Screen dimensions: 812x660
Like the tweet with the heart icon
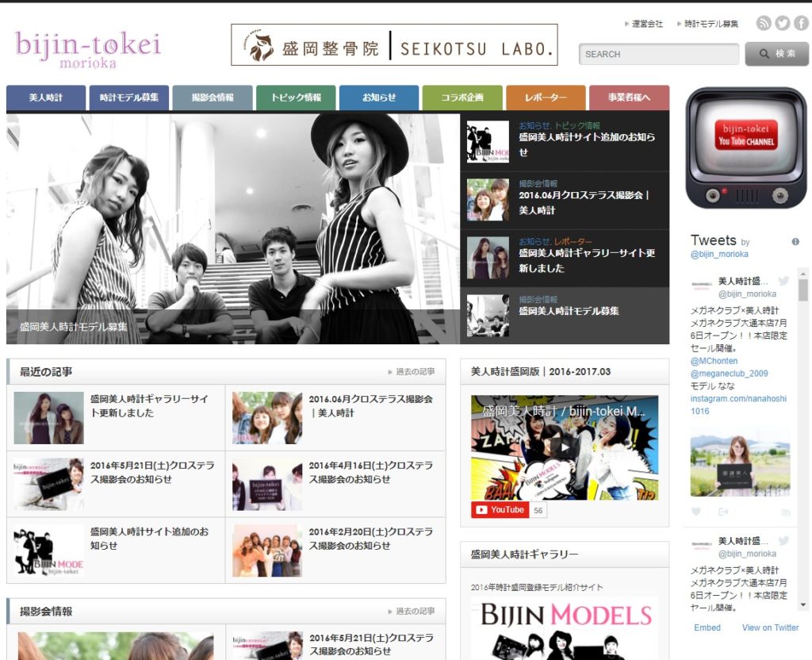click(696, 512)
